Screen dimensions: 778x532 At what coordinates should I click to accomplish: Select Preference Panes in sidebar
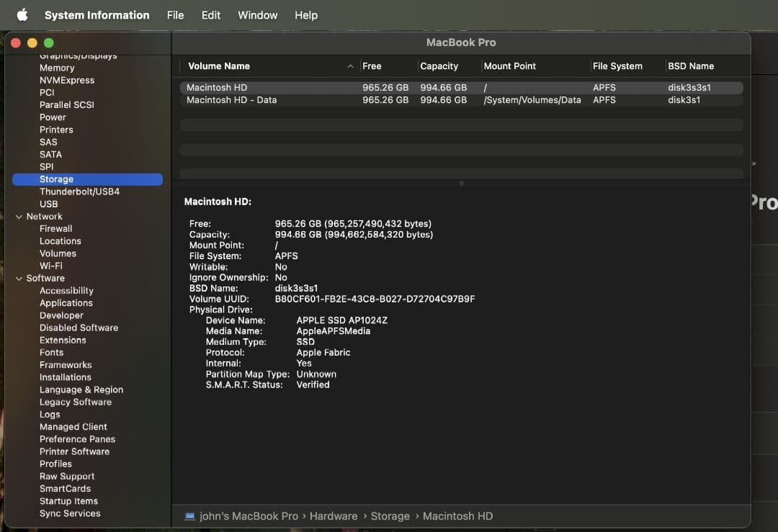77,439
